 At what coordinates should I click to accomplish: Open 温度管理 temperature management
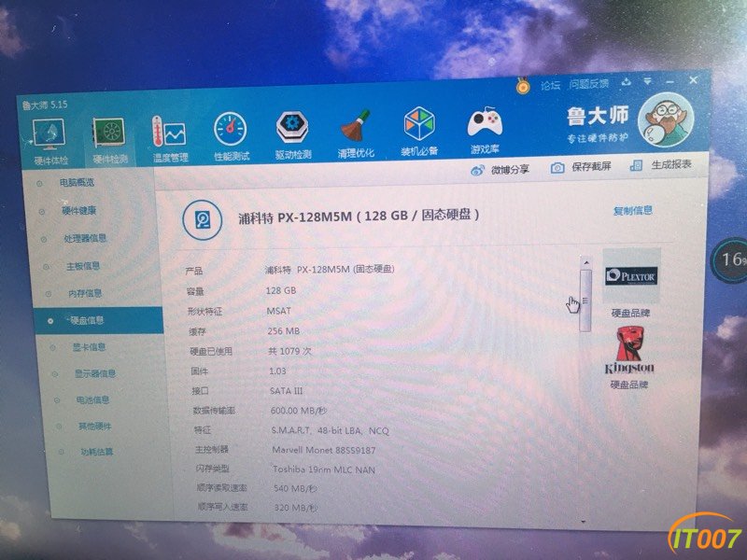170,138
